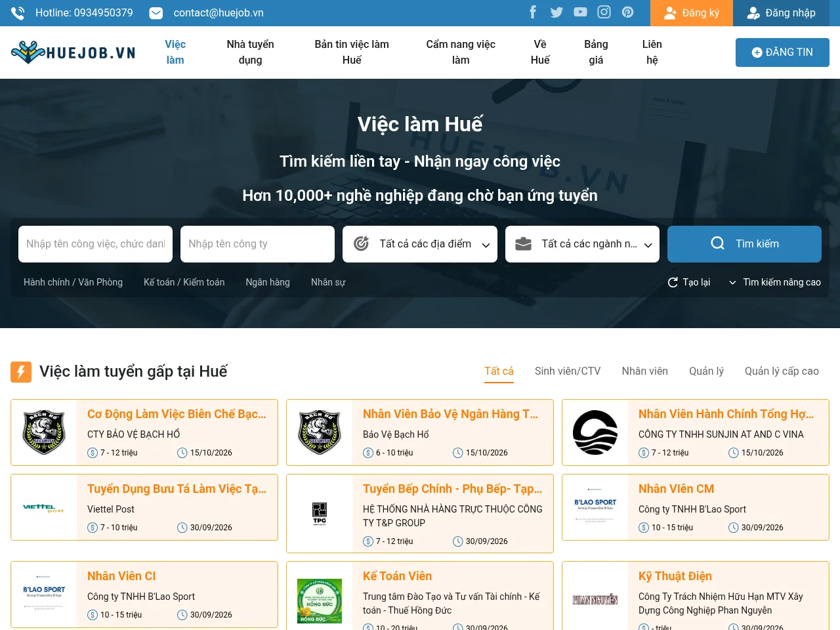
Task: Click the briefcase industry icon
Action: [x=523, y=244]
